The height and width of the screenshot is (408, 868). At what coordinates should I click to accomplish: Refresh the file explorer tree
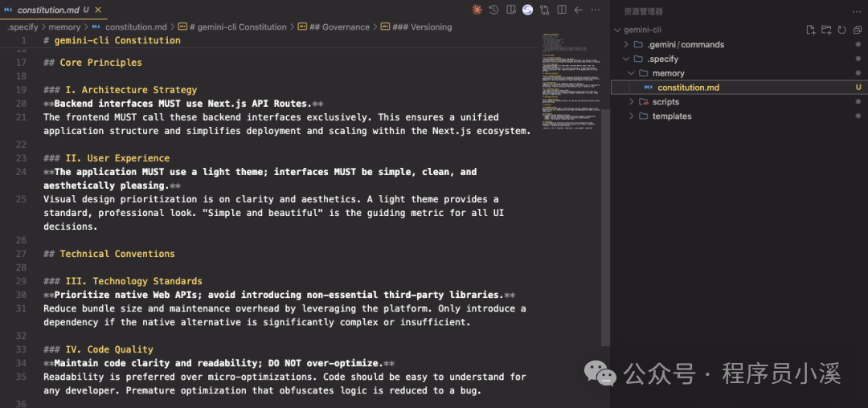pos(841,30)
